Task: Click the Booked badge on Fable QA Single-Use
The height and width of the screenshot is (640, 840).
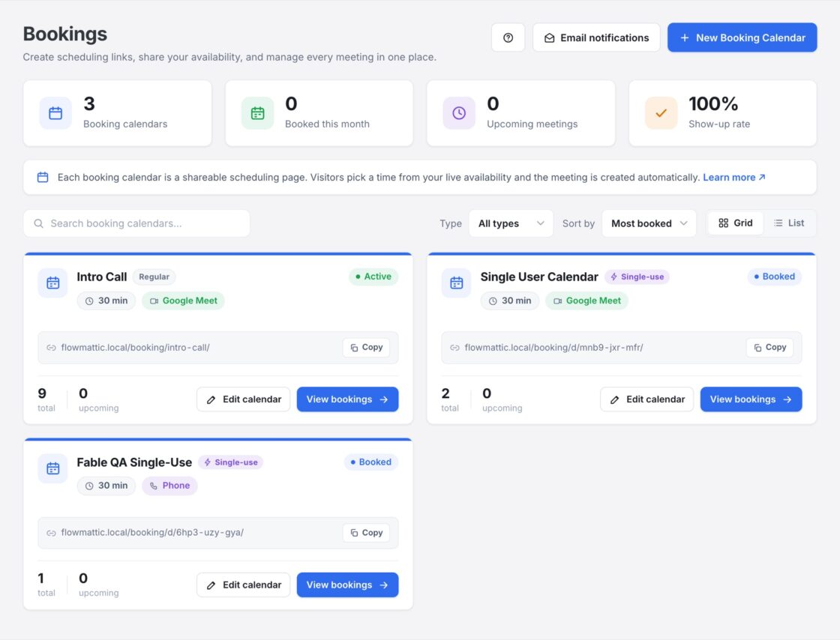Action: pos(371,462)
